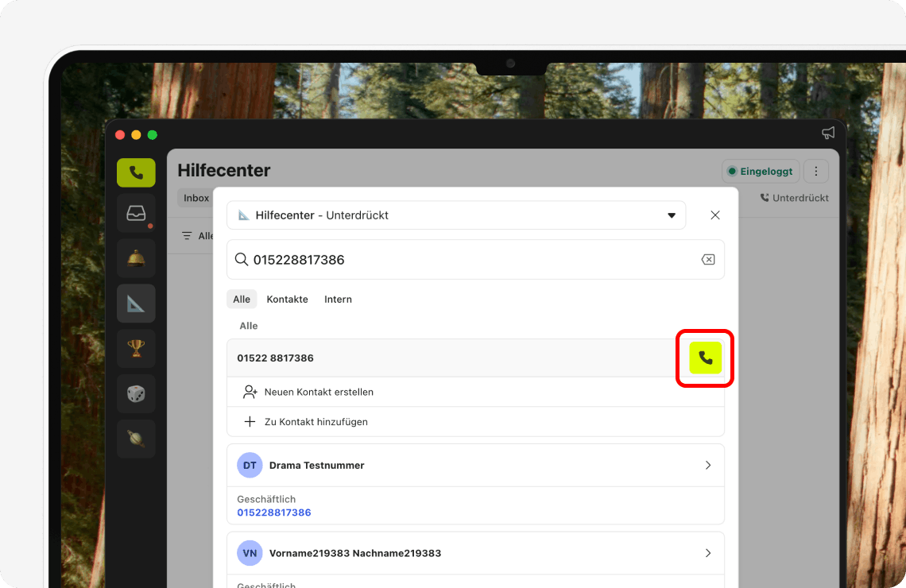Switch to the Intern tab
The image size is (906, 588).
(338, 299)
